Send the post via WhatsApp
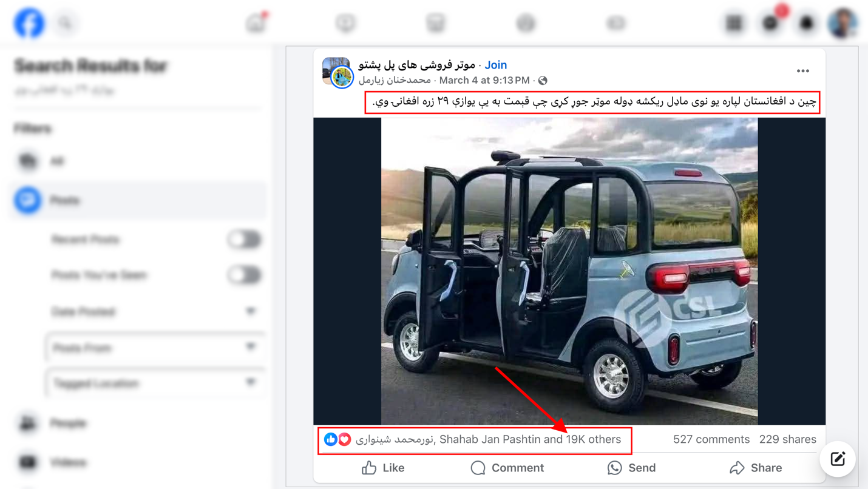The width and height of the screenshot is (868, 489). click(x=631, y=468)
